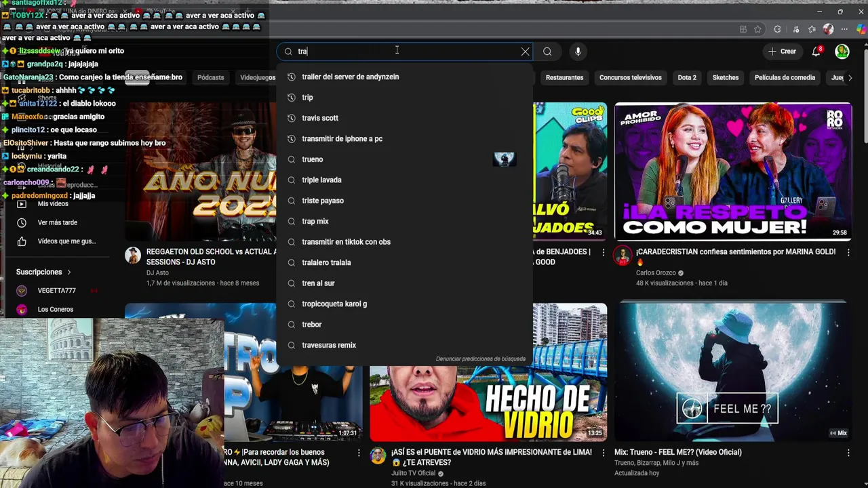Open options menu for CARADECRISTIAN video

[x=848, y=252]
